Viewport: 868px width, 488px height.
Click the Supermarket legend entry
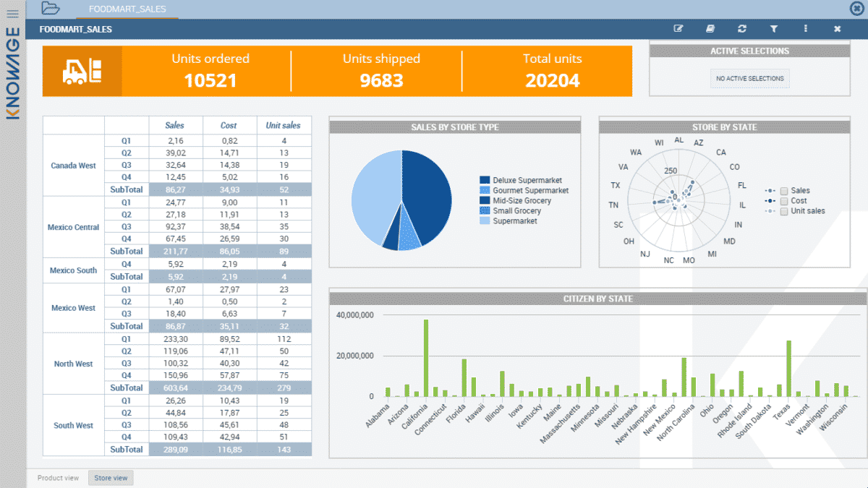tap(514, 221)
